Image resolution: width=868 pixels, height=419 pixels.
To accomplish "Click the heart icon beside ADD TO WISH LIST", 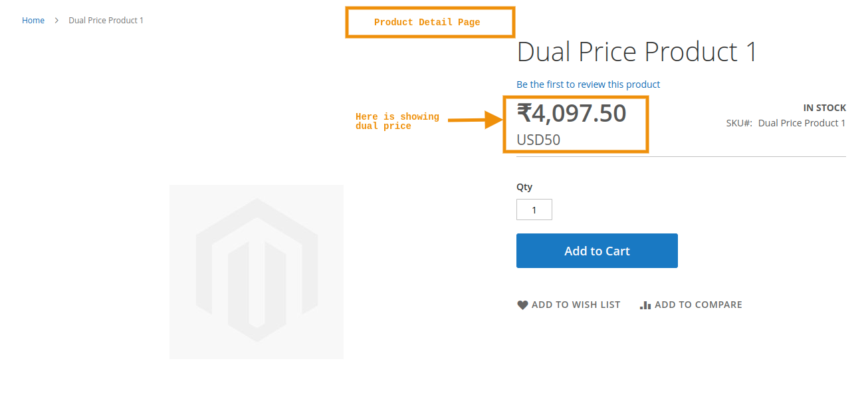I will [x=522, y=305].
